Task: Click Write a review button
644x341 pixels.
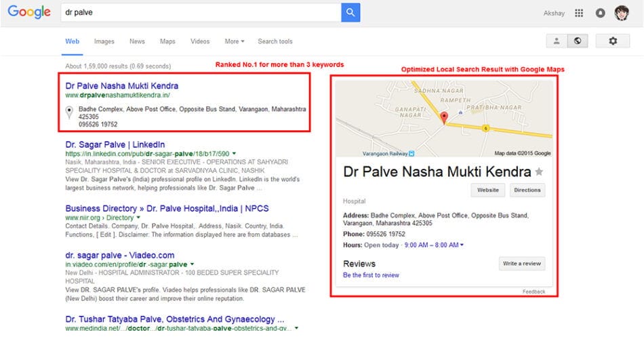Action: click(521, 264)
